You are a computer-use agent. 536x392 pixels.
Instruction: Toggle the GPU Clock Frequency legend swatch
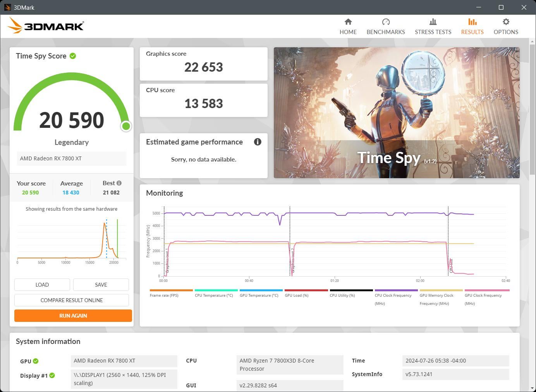coord(487,290)
